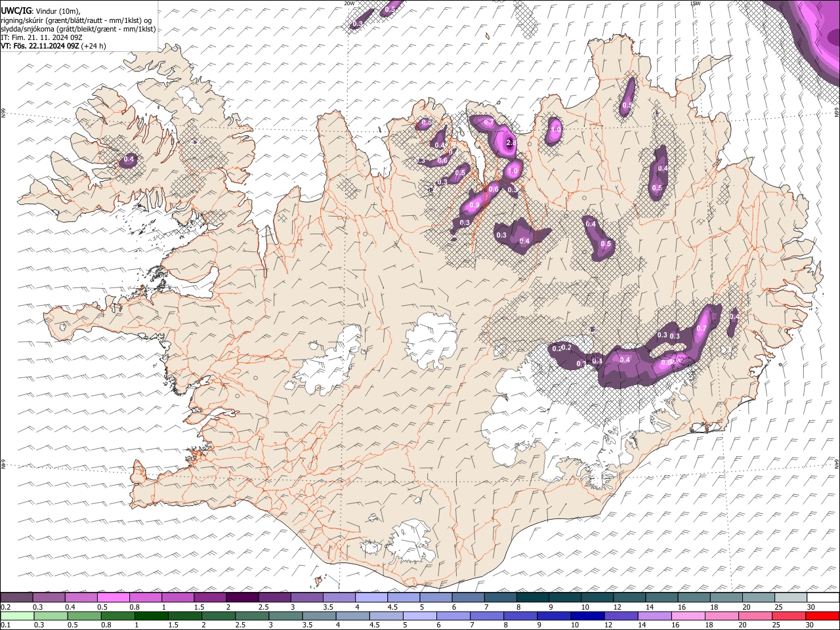Pick lower-row pure red swatch after 30

point(822,616)
